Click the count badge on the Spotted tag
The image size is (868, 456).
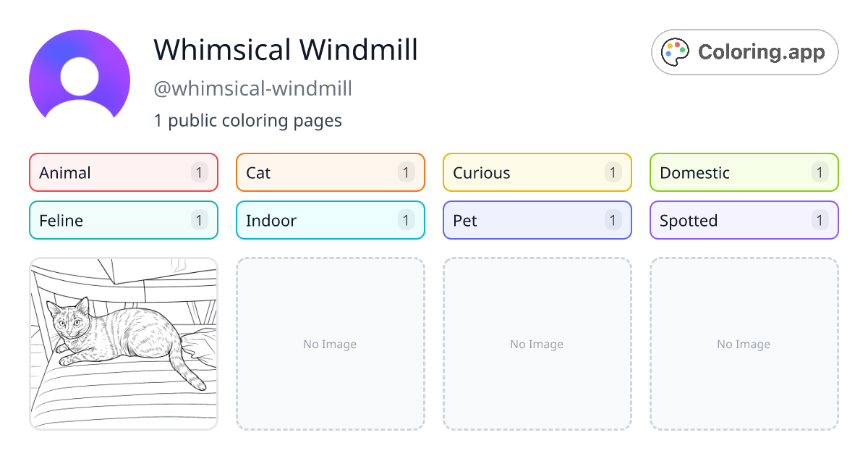tap(820, 220)
